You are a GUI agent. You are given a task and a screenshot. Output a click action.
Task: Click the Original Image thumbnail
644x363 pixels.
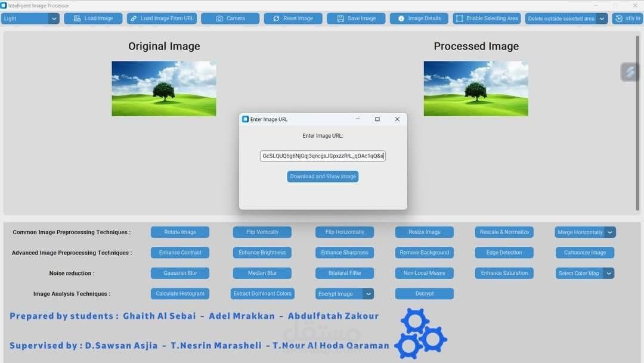coord(164,89)
